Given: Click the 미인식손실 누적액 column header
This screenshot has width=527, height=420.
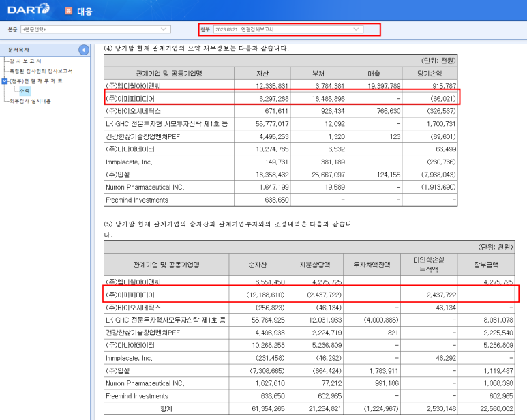Looking at the screenshot, I should [x=429, y=265].
